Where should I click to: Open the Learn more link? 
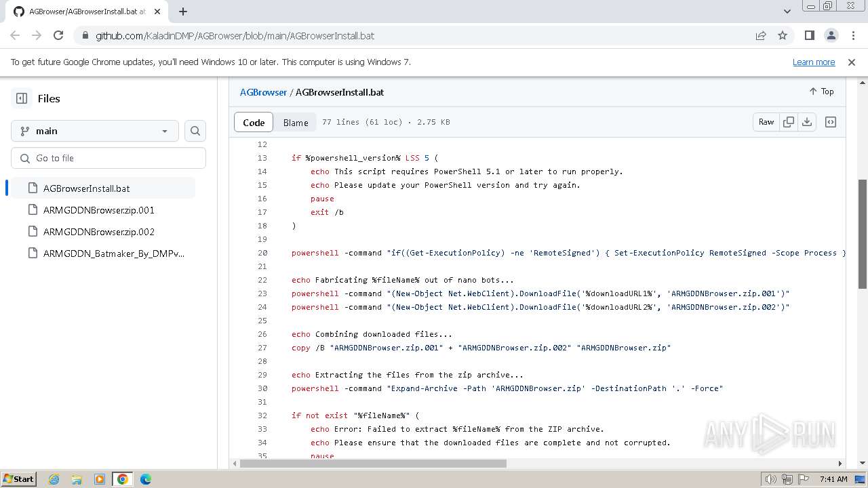coord(814,62)
